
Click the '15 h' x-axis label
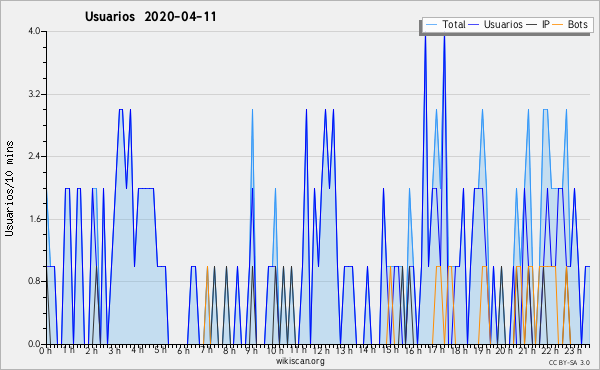pyautogui.click(x=390, y=350)
